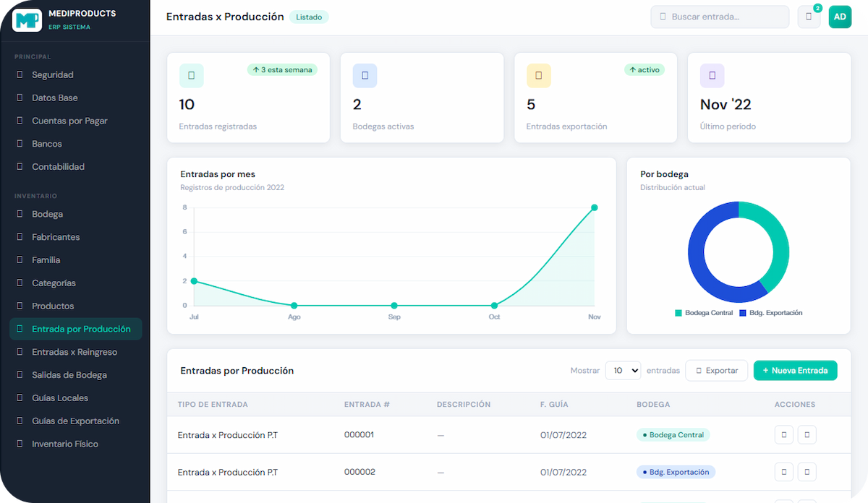Image resolution: width=868 pixels, height=503 pixels.
Task: Click the icon in the Entradas exportación card
Action: tap(539, 76)
